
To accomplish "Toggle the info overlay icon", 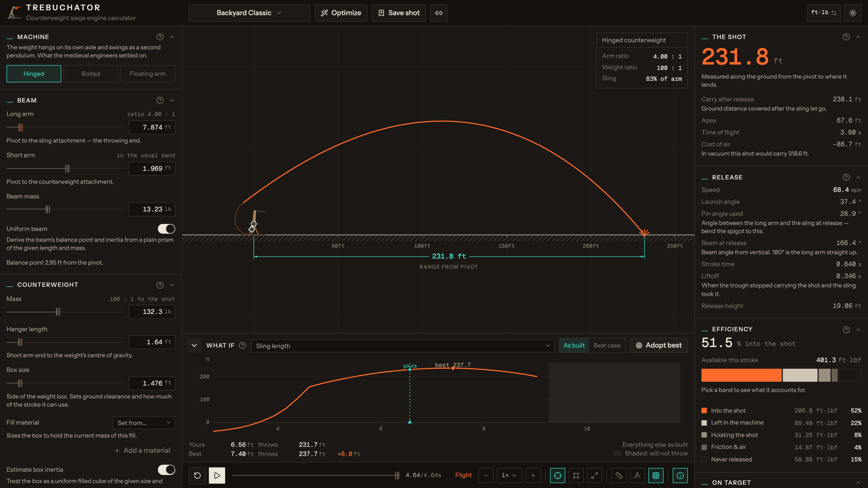I will pos(680,475).
